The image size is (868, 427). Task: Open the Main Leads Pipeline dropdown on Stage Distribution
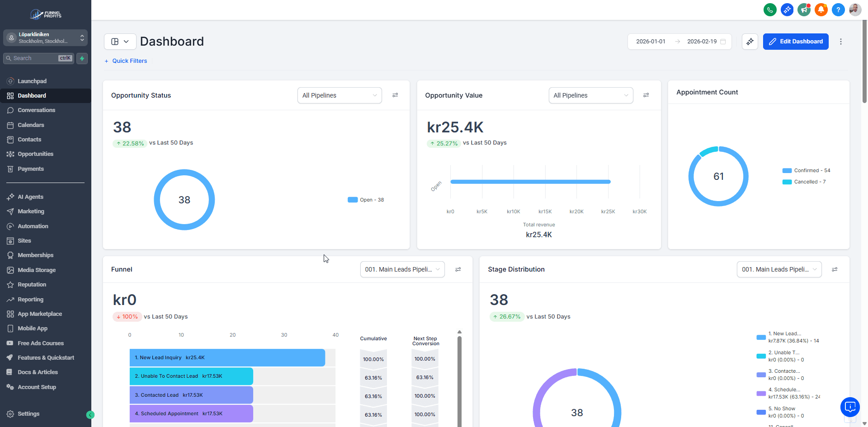click(x=779, y=269)
